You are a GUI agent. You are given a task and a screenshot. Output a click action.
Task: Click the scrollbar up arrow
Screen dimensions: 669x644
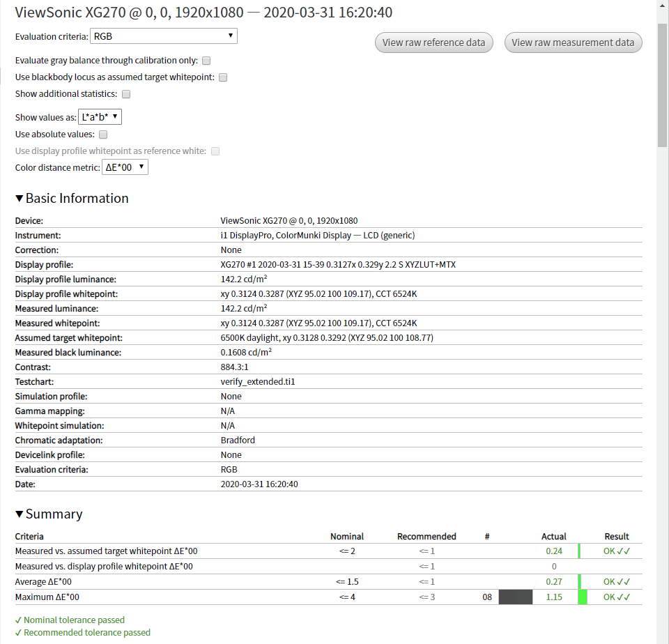(661, 6)
